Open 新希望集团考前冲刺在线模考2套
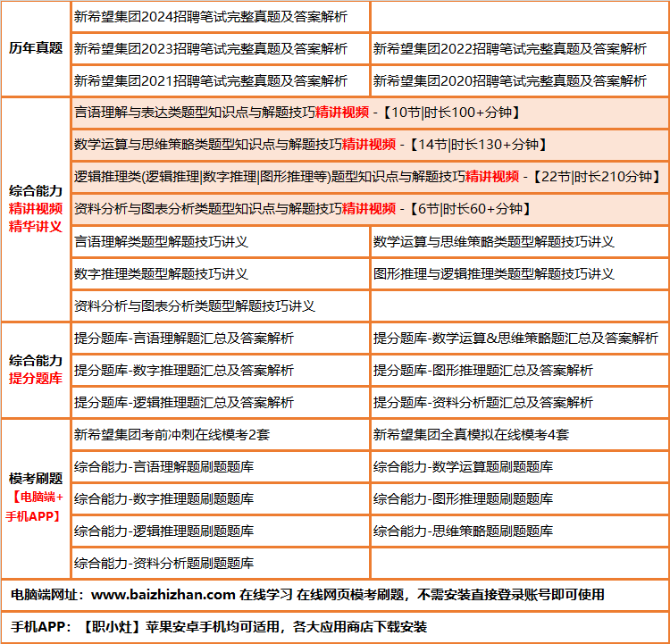This screenshot has height=644, width=670. [x=220, y=435]
